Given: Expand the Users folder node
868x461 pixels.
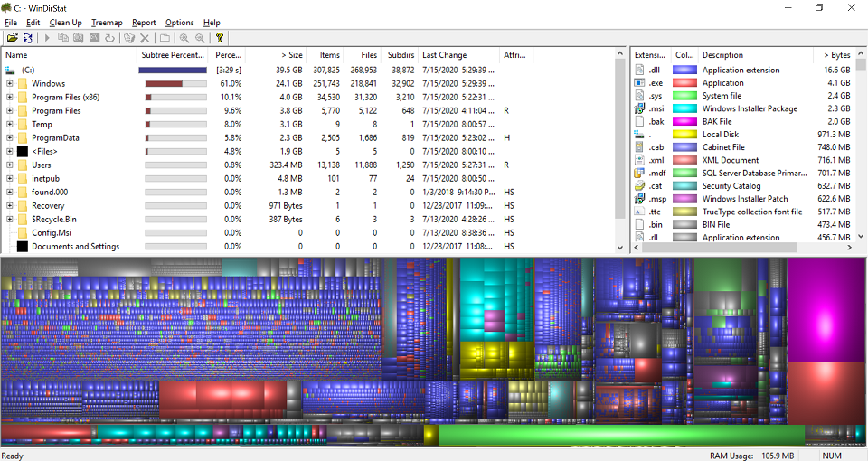Looking at the screenshot, I should tap(9, 165).
